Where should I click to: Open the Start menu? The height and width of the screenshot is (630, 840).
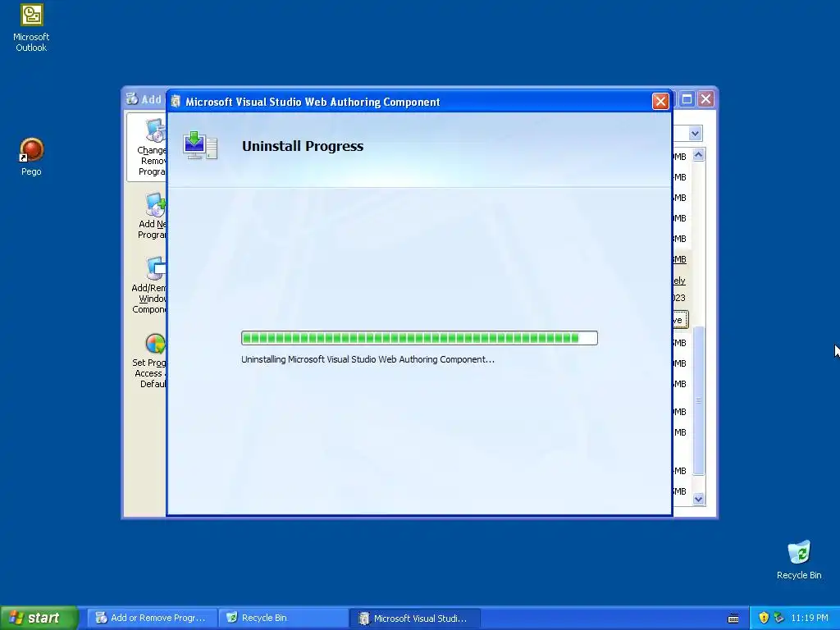[39, 618]
